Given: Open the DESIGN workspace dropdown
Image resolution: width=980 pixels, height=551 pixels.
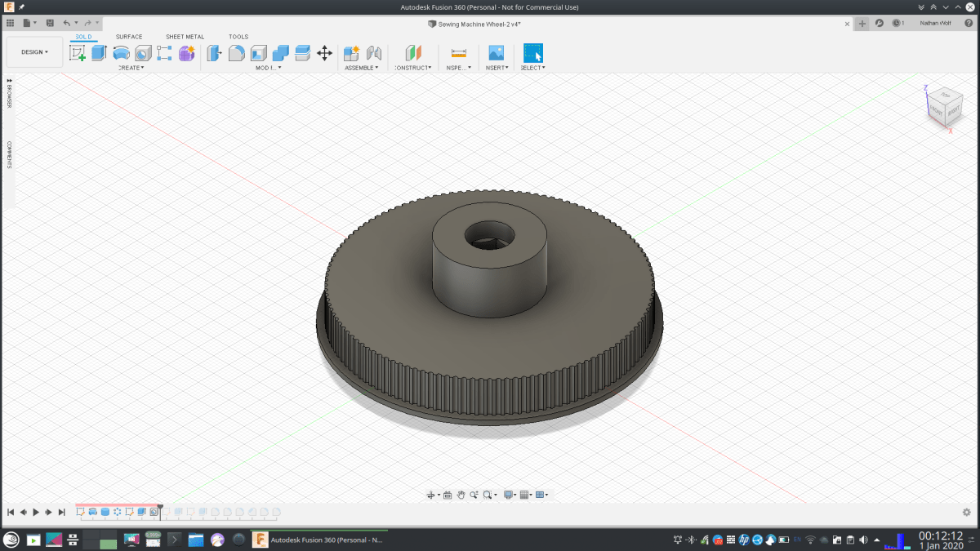Looking at the screenshot, I should click(34, 51).
